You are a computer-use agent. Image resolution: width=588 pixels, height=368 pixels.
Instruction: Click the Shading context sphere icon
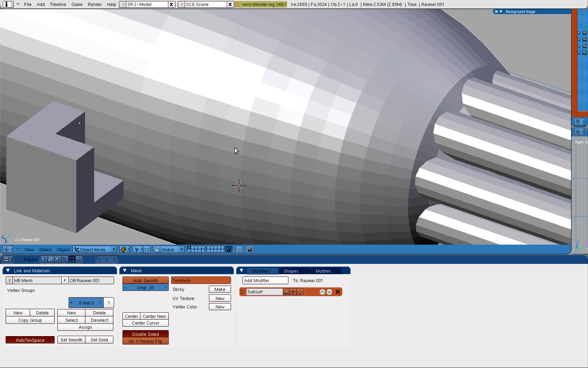pyautogui.click(x=58, y=259)
